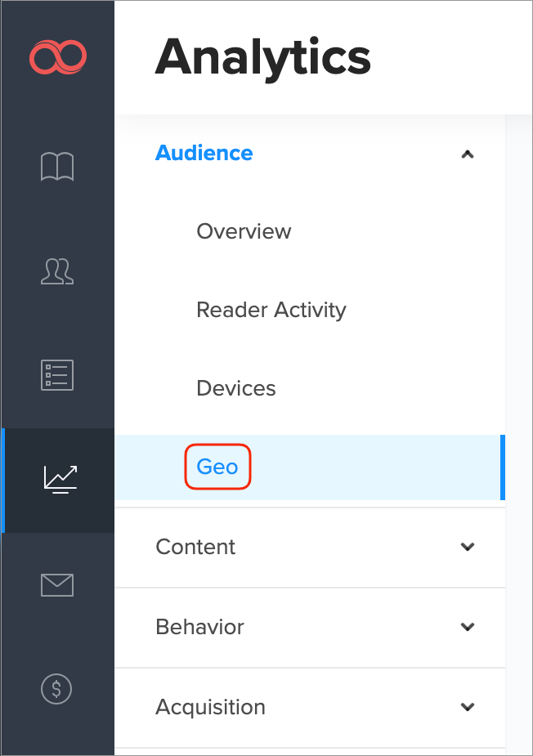Open the Behavior section label
Screen dimensions: 533x756
199,627
